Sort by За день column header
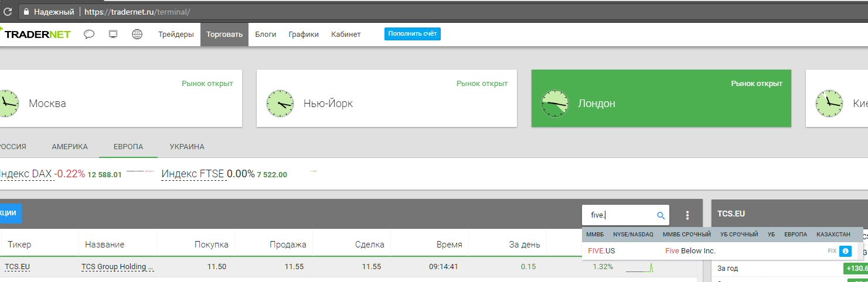Screen dimensions: 868x282 click(525, 245)
